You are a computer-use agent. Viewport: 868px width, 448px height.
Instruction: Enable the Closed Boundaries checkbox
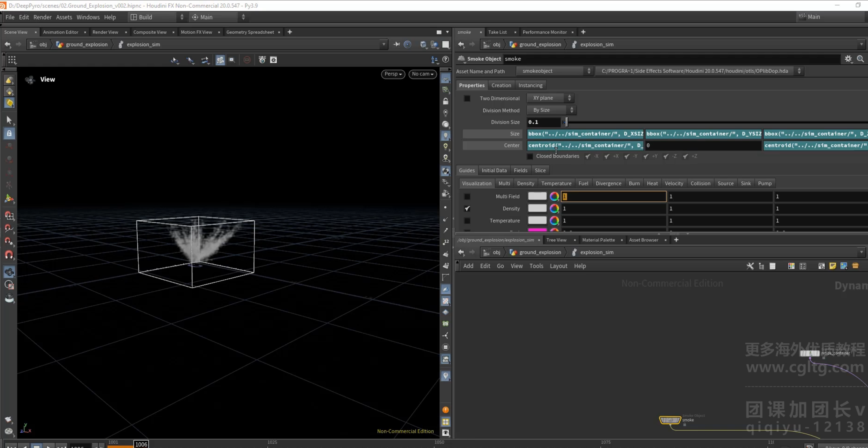tap(530, 156)
